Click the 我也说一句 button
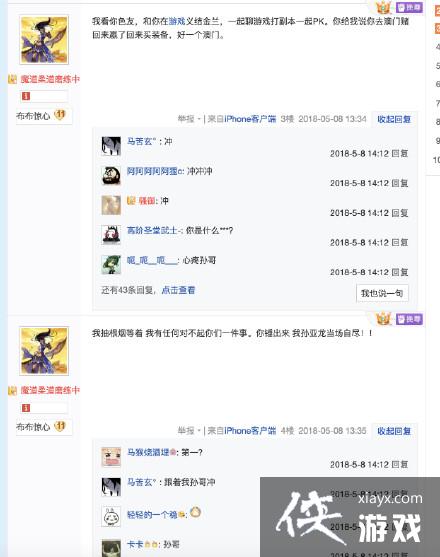Screen dimensions: 440x557 [382, 293]
